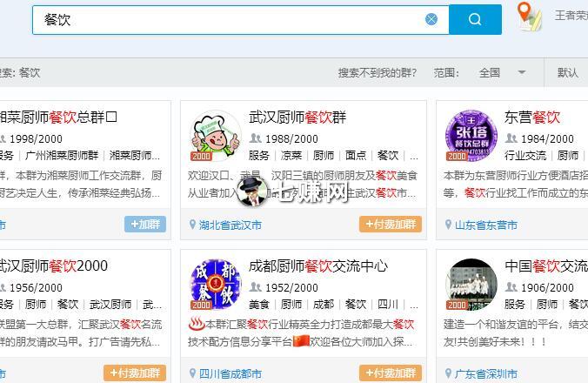588x383 pixels.
Task: Open group title 湘菜厨师餐饮总群
Action: click(x=58, y=117)
